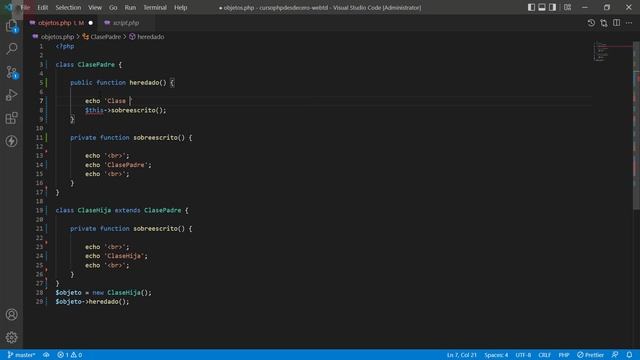Click '$this' with error underline

(94, 110)
